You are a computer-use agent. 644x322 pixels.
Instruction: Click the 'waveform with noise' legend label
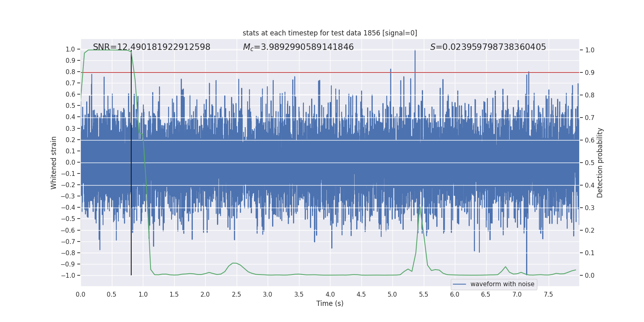click(x=502, y=284)
